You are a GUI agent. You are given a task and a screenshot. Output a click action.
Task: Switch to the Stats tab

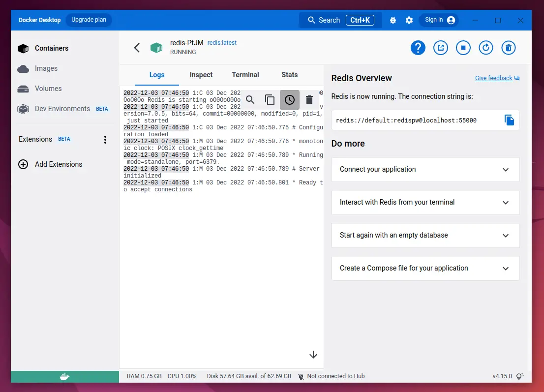tap(289, 75)
